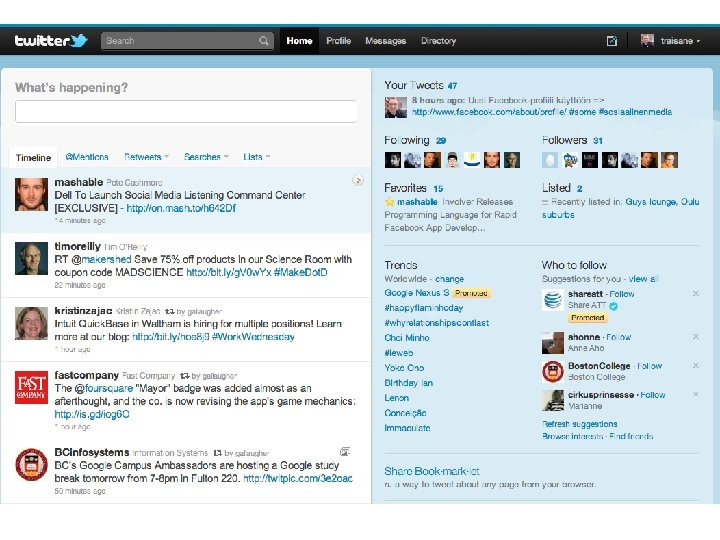Open the facebook.com profile link in Your Tweets
The width and height of the screenshot is (720, 540).
(x=489, y=112)
